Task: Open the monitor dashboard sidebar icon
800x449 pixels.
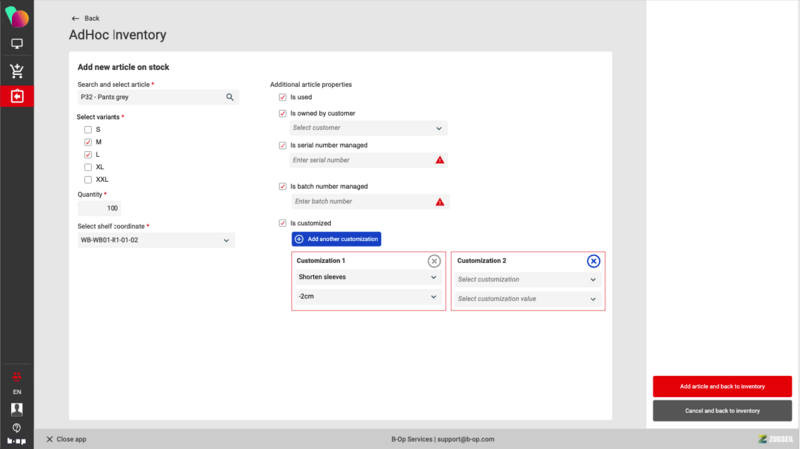Action: pos(17,44)
